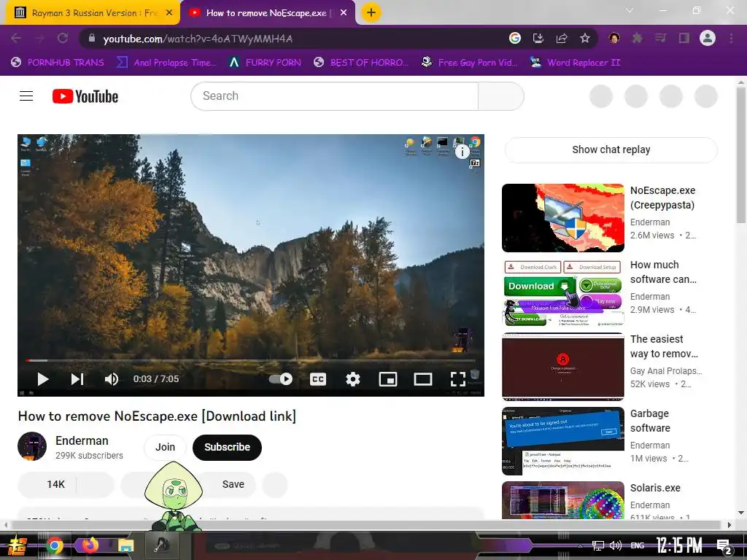This screenshot has width=747, height=560.
Task: Click the search submit button
Action: pyautogui.click(x=501, y=96)
